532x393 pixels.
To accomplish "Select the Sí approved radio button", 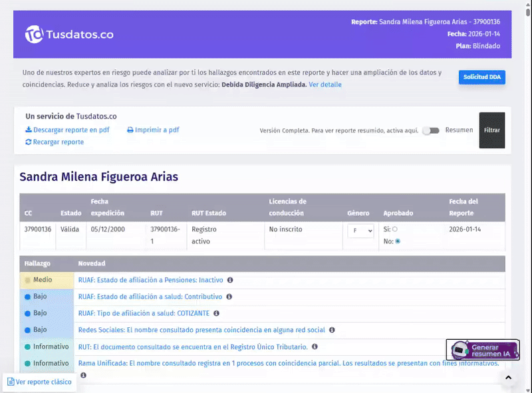I will 395,229.
